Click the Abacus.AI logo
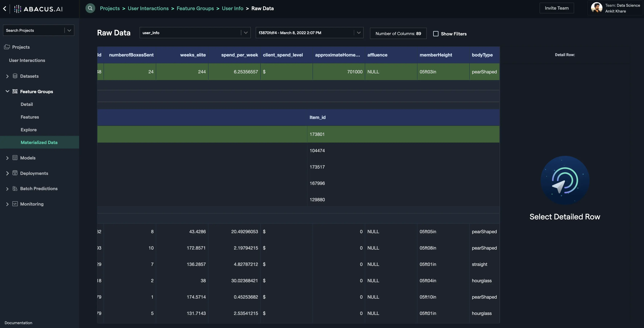 38,9
